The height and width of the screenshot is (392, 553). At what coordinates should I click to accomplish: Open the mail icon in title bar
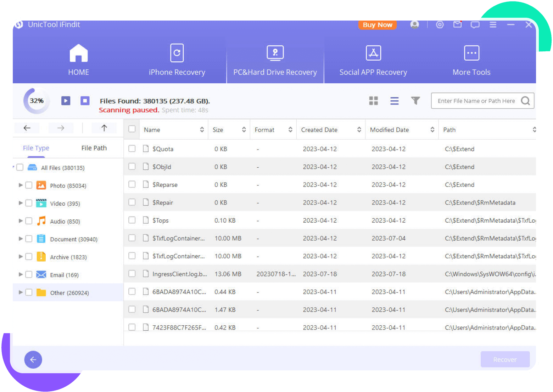[x=458, y=24]
